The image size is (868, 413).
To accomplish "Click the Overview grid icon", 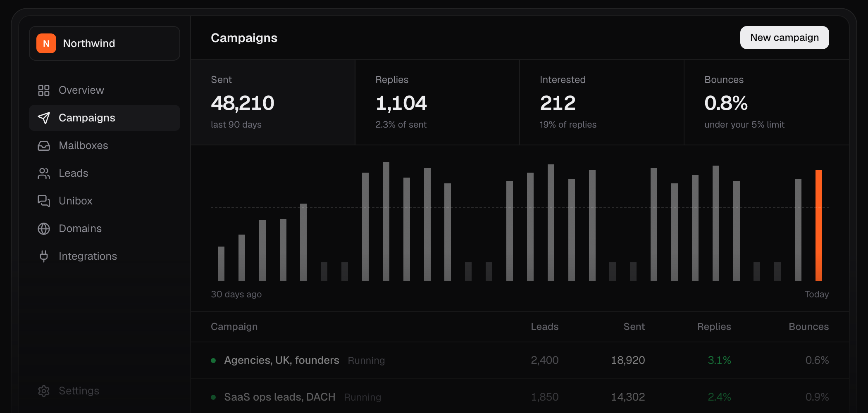I will coord(44,90).
